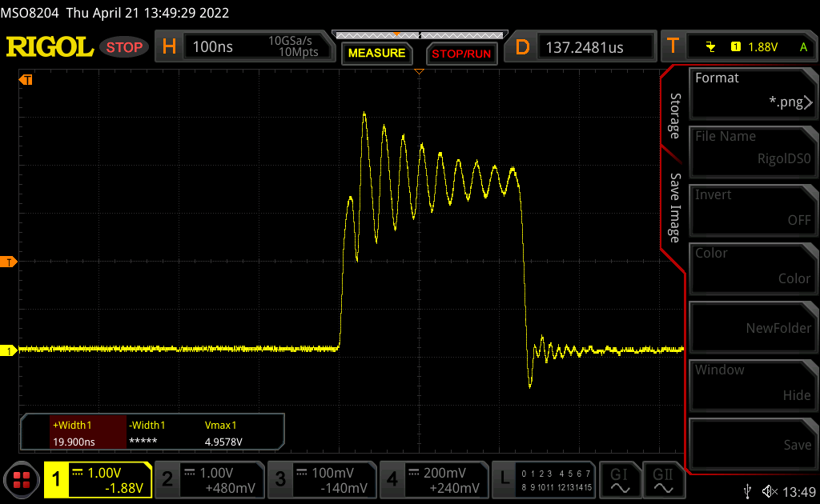
Task: Open GII generator waveform icon
Action: coord(663,479)
